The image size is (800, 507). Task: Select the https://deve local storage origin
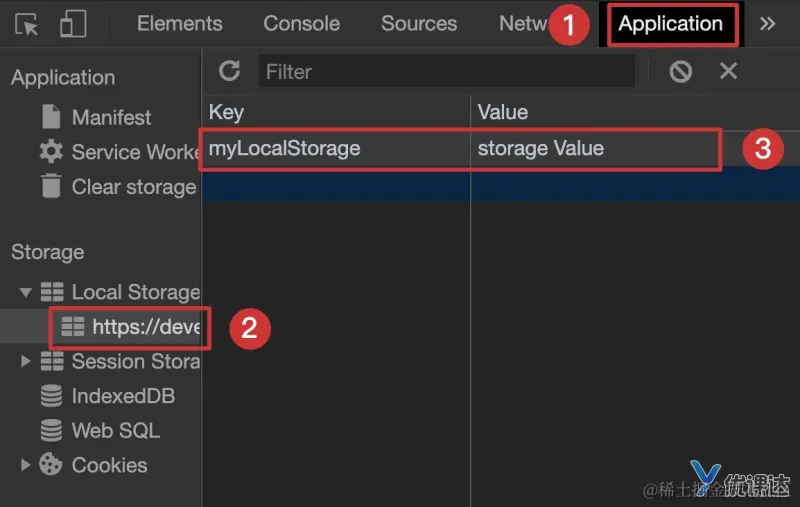click(146, 327)
